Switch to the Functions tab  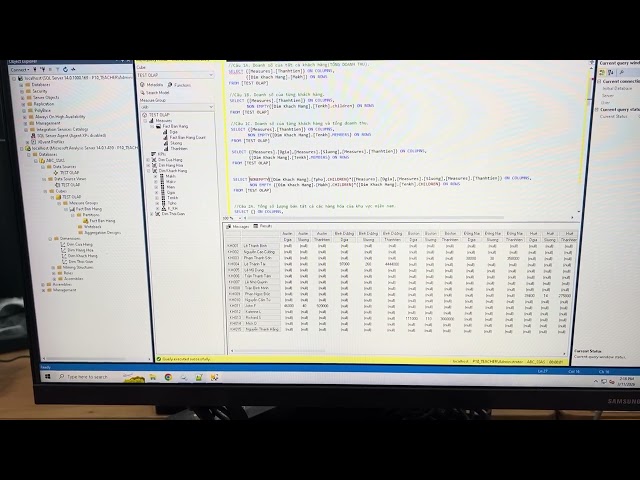point(179,85)
